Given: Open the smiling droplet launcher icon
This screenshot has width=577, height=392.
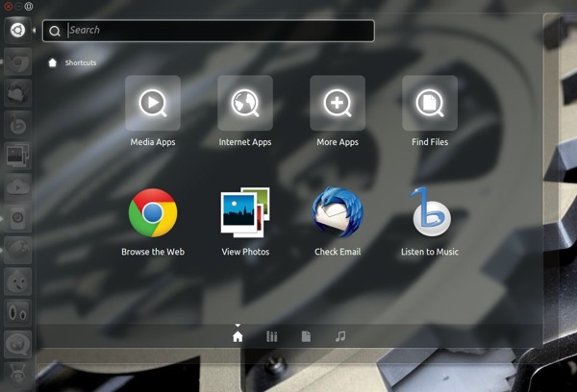Looking at the screenshot, I should [x=17, y=282].
